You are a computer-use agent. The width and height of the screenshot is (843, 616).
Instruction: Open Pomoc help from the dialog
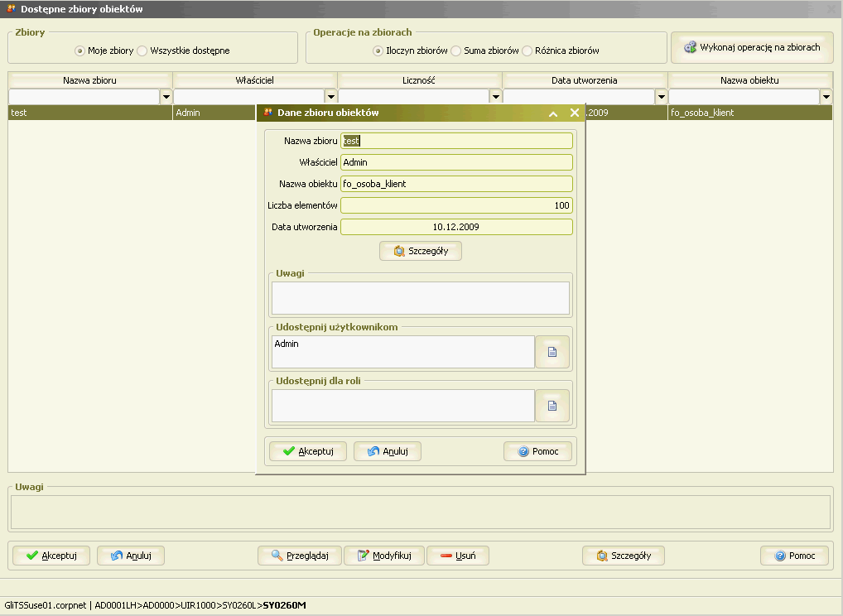[x=537, y=451]
